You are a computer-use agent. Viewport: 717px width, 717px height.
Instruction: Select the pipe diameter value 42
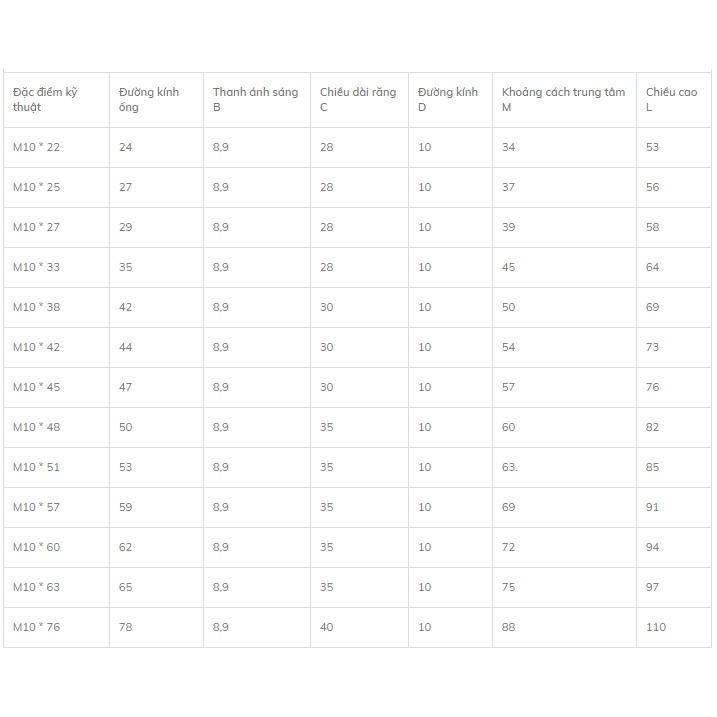[x=125, y=307]
